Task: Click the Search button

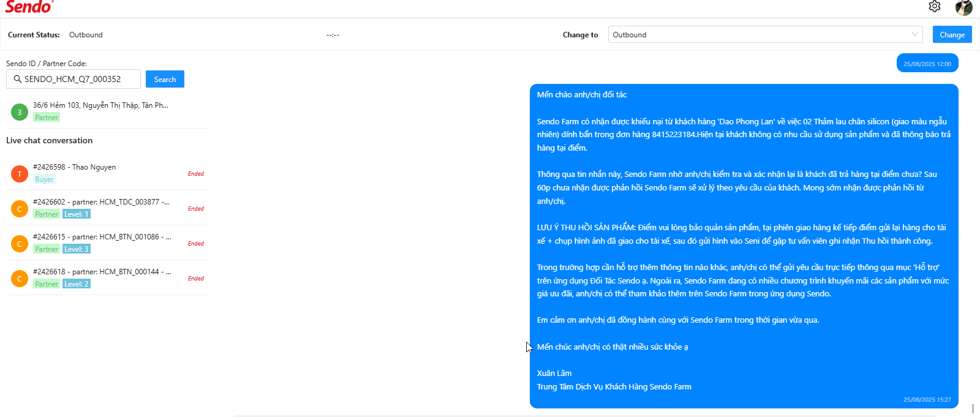Action: coord(165,79)
